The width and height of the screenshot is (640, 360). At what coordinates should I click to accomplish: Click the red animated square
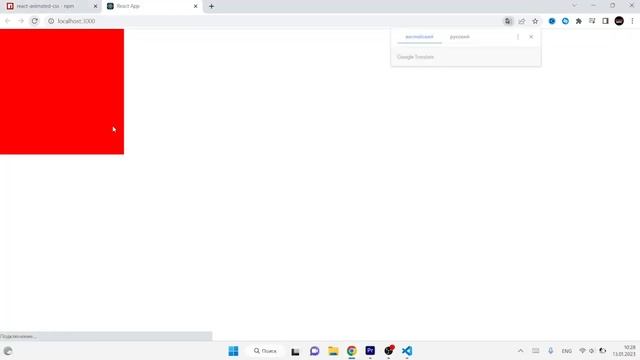(x=62, y=91)
